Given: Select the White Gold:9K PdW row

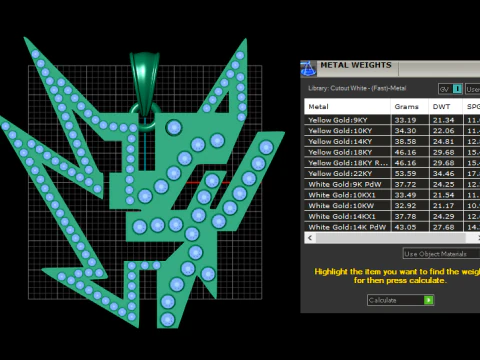Looking at the screenshot, I should [x=392, y=184].
